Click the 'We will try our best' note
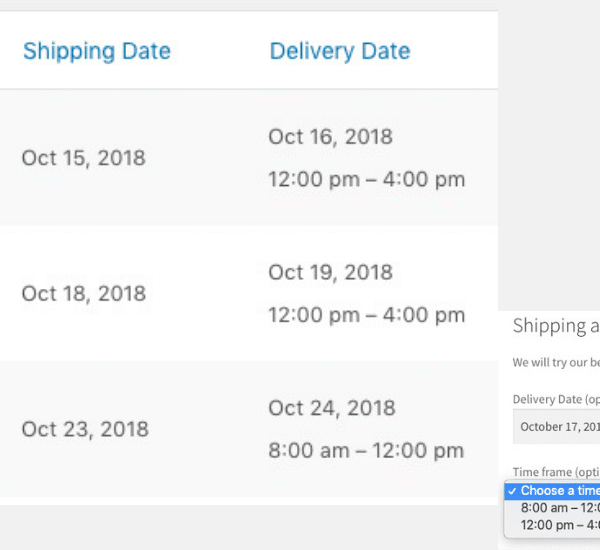600x550 pixels. click(x=556, y=362)
